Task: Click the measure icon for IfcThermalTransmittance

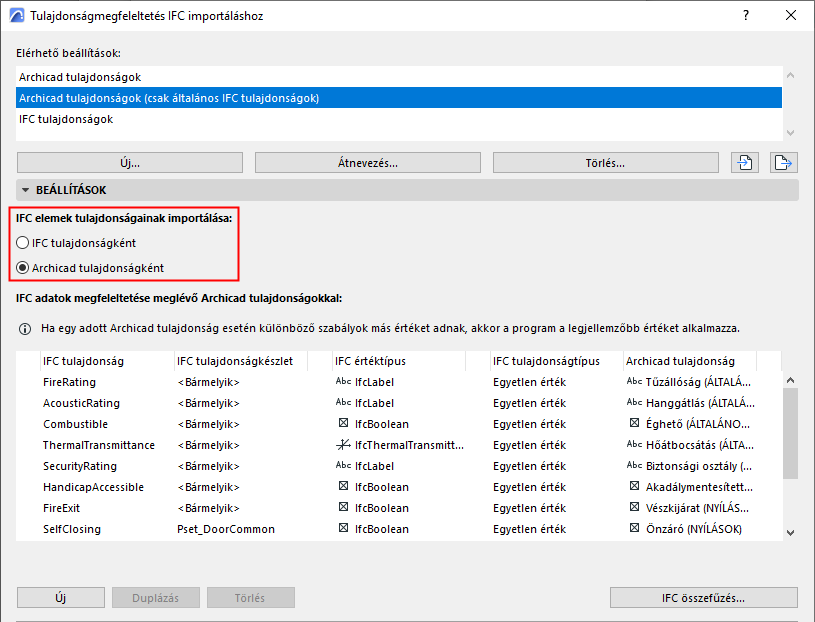Action: click(x=343, y=445)
